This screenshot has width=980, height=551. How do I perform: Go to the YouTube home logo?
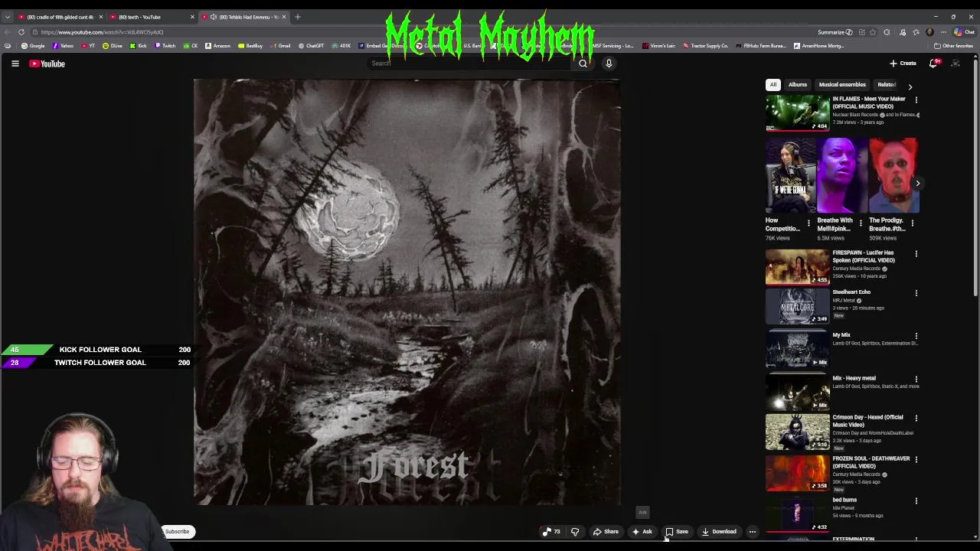[47, 64]
